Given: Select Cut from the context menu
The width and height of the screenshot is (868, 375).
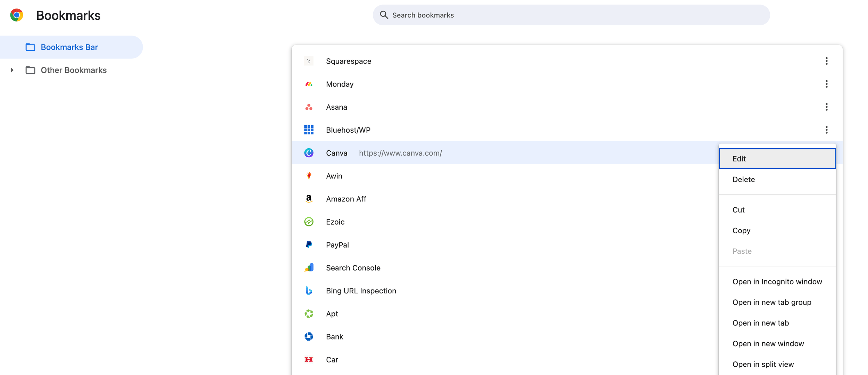Looking at the screenshot, I should click(777, 210).
